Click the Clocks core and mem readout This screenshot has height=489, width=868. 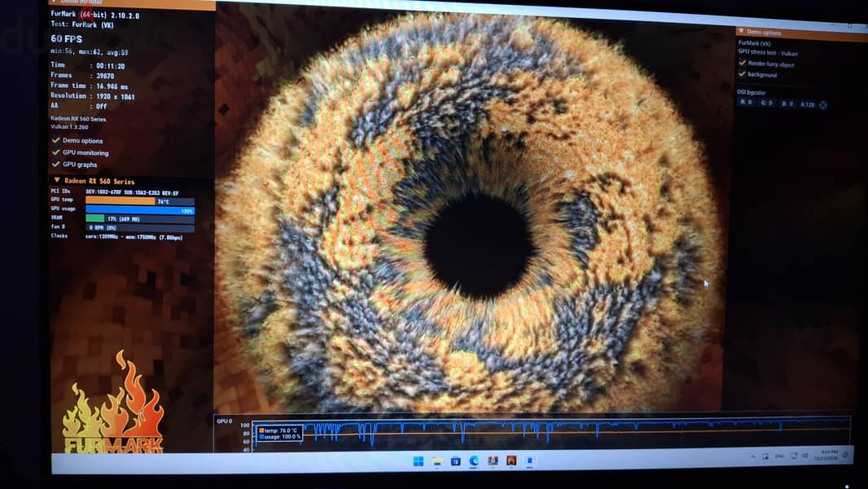tap(134, 237)
